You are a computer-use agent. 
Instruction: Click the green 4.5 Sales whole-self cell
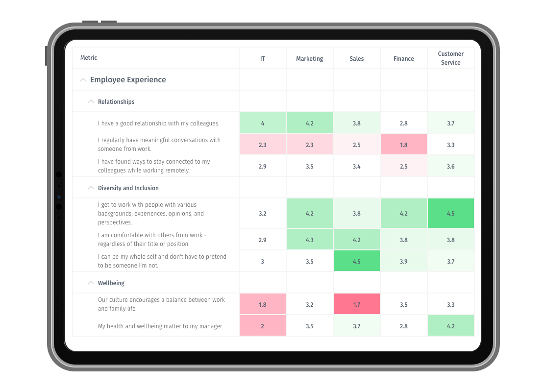point(356,261)
